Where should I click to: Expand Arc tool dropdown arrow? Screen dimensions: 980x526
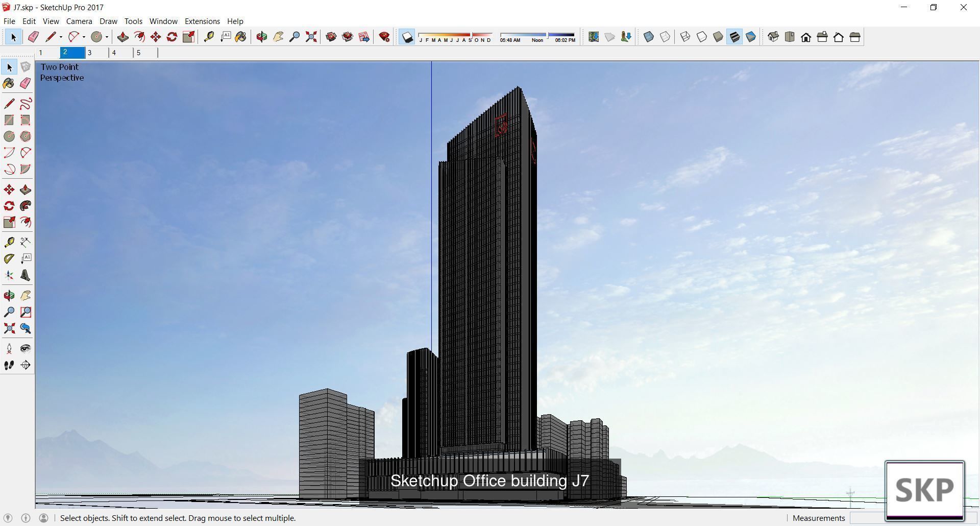pos(84,37)
